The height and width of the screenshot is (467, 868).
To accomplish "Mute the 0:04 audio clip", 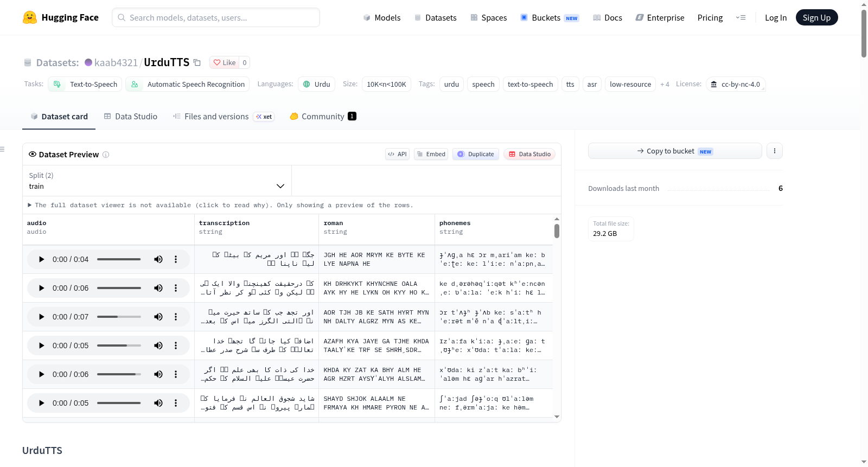I will (x=158, y=259).
